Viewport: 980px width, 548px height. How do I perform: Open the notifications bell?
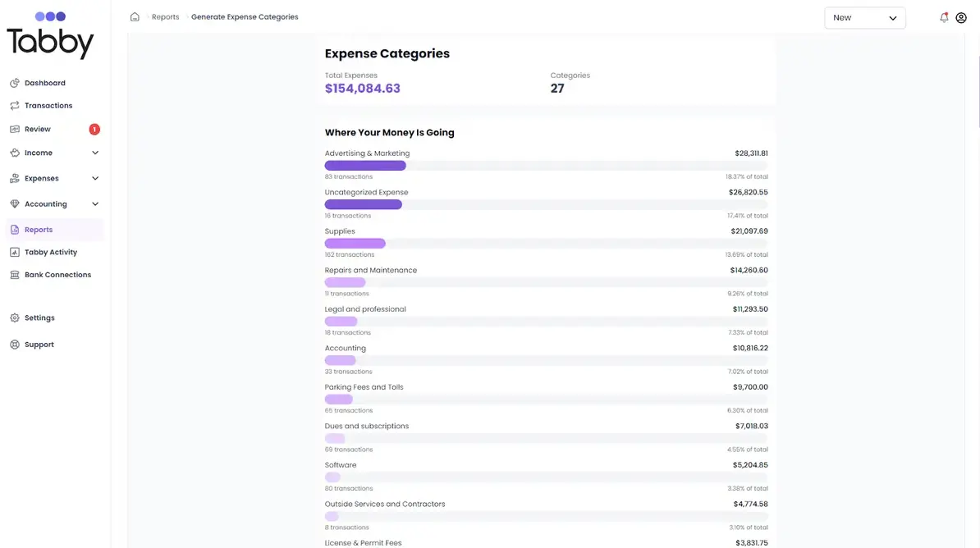coord(944,17)
